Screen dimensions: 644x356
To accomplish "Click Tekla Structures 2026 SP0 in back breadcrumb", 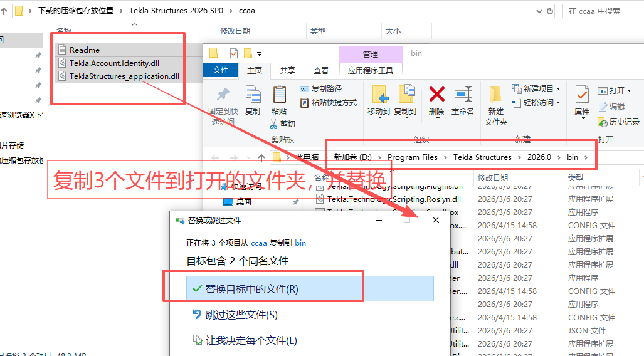I will point(176,11).
